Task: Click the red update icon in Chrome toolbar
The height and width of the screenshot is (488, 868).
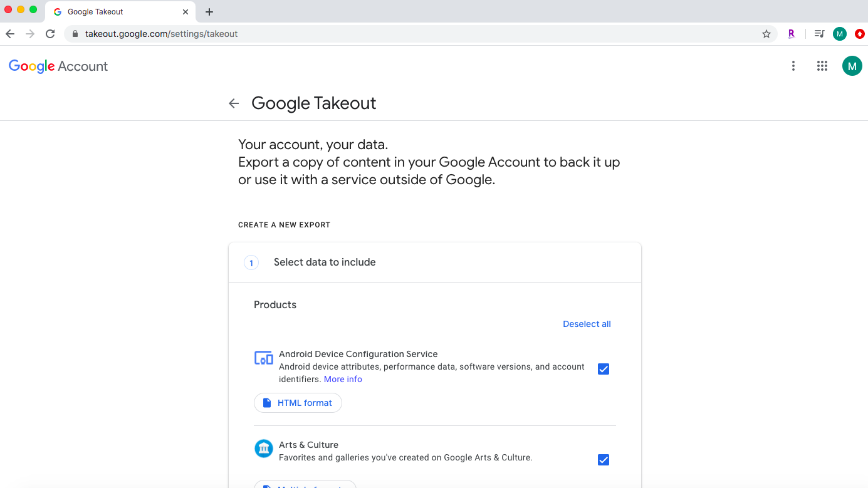Action: [860, 34]
